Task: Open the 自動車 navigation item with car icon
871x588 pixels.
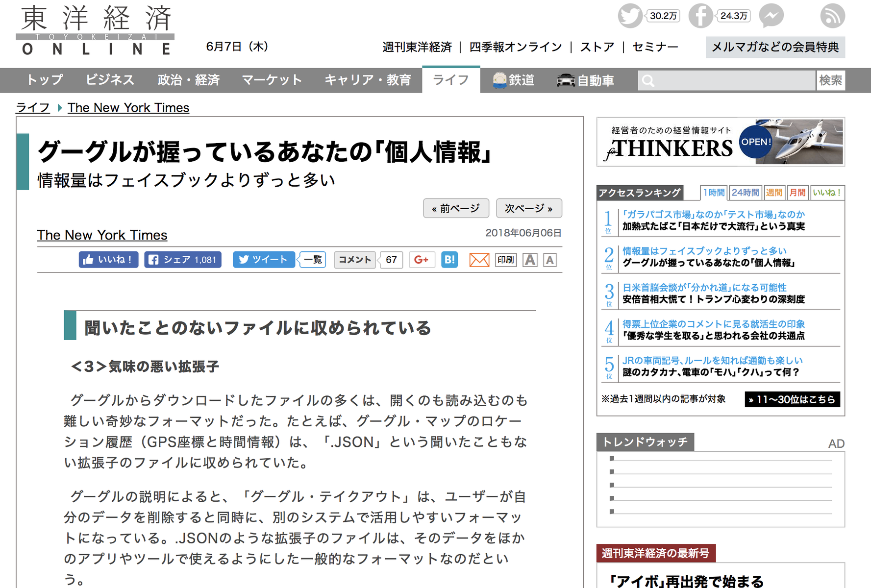Action: point(585,80)
